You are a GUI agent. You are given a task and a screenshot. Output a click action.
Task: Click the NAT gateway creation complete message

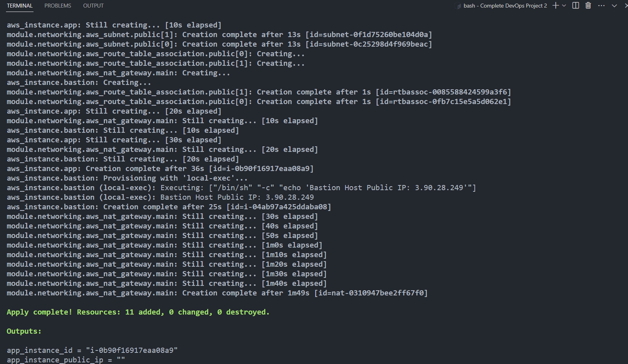(x=217, y=293)
